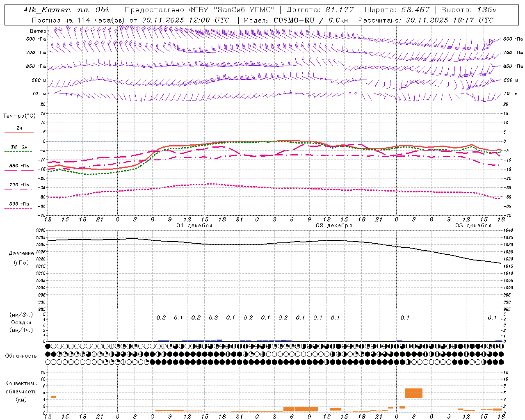Click the Осадки panel label
The image size is (525, 420).
coord(21,322)
